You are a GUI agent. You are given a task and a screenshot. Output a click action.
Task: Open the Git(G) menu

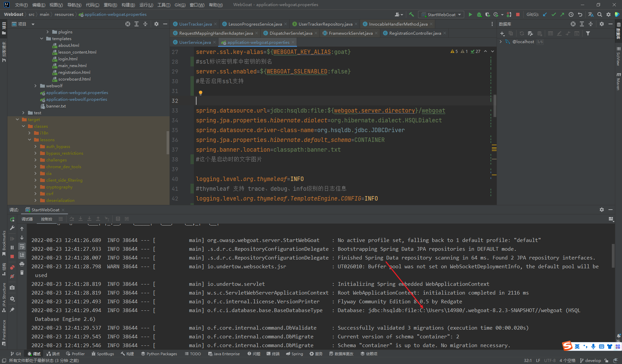pyautogui.click(x=180, y=5)
